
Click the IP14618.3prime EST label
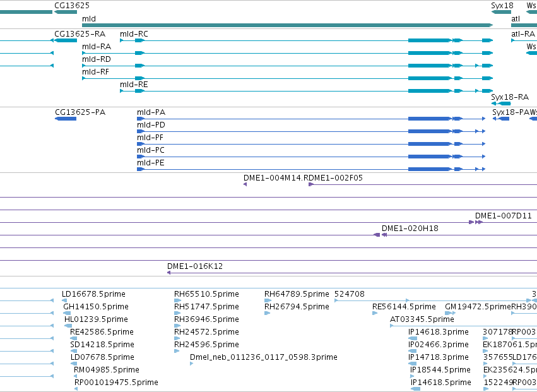coord(439,332)
